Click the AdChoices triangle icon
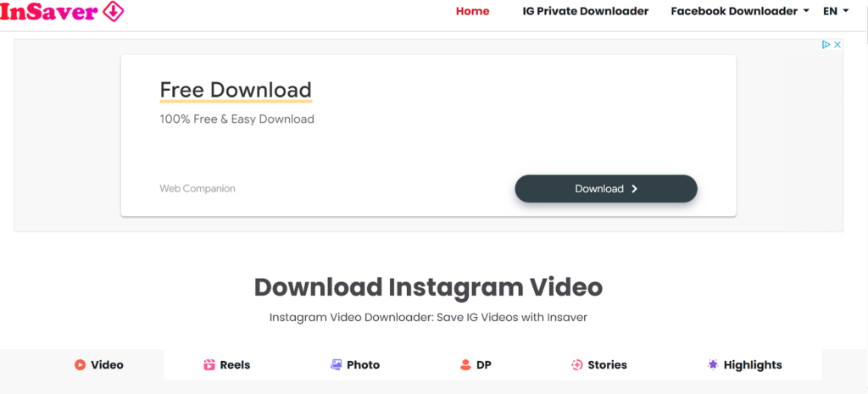Viewport: 868px width, 394px height. click(x=826, y=45)
